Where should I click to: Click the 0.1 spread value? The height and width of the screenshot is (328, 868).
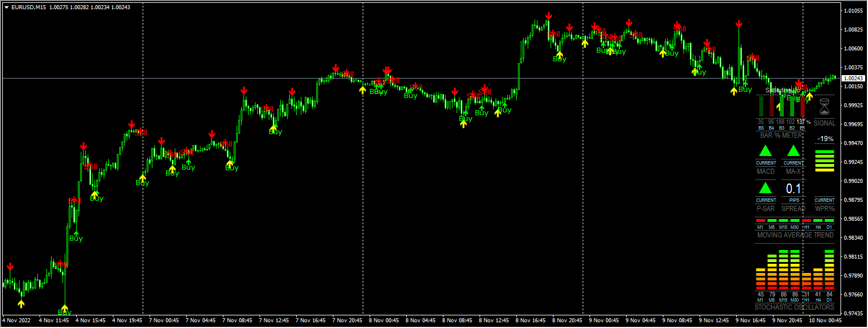pyautogui.click(x=794, y=189)
